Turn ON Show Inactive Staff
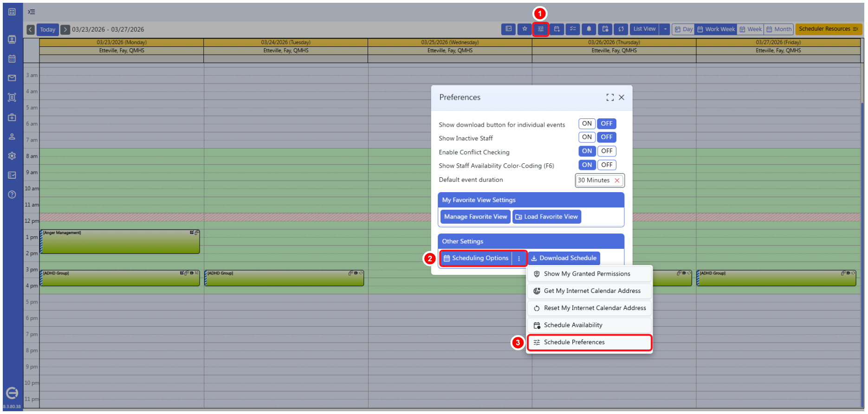868x414 pixels. [x=587, y=137]
